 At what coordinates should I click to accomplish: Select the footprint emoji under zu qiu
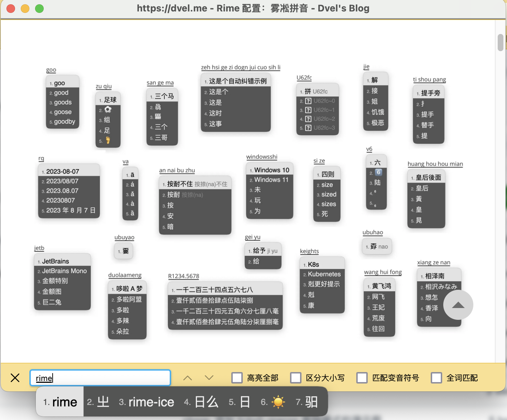coord(108,141)
